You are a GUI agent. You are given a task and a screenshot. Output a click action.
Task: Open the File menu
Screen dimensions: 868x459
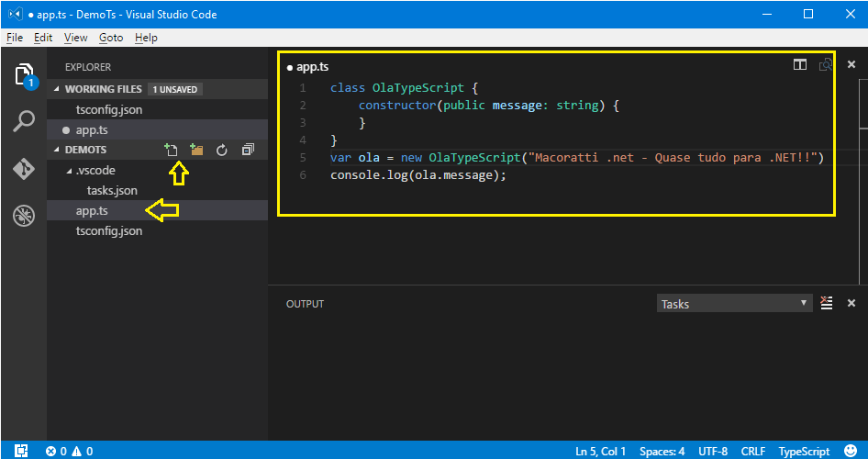click(x=15, y=38)
